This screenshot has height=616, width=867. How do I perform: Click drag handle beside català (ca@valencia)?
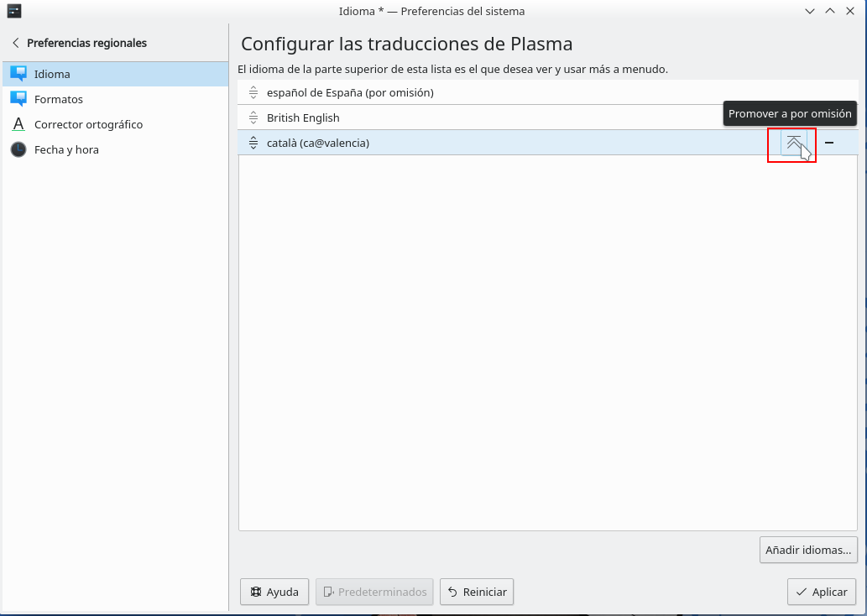[253, 143]
